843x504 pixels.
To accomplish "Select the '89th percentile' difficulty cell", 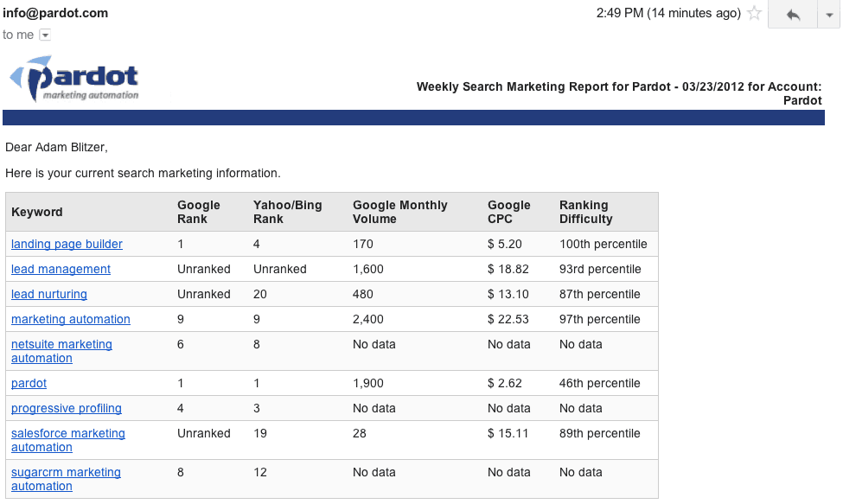I will pyautogui.click(x=599, y=433).
